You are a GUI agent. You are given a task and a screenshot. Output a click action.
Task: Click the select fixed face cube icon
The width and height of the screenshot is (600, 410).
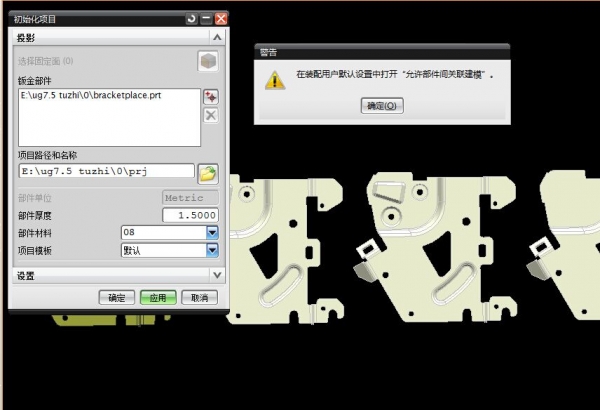[208, 61]
